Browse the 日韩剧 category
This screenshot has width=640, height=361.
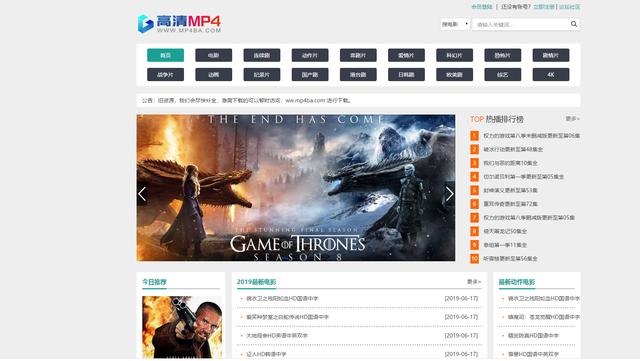(x=406, y=75)
